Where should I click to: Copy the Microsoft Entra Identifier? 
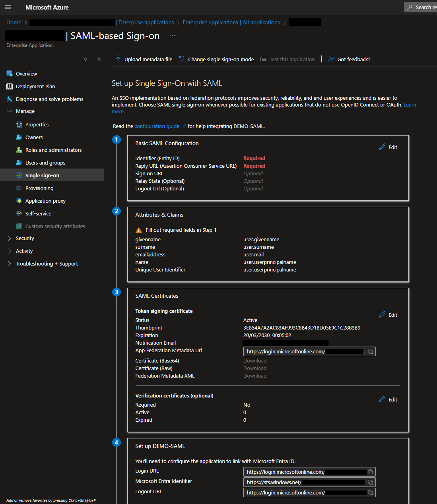coord(371,482)
